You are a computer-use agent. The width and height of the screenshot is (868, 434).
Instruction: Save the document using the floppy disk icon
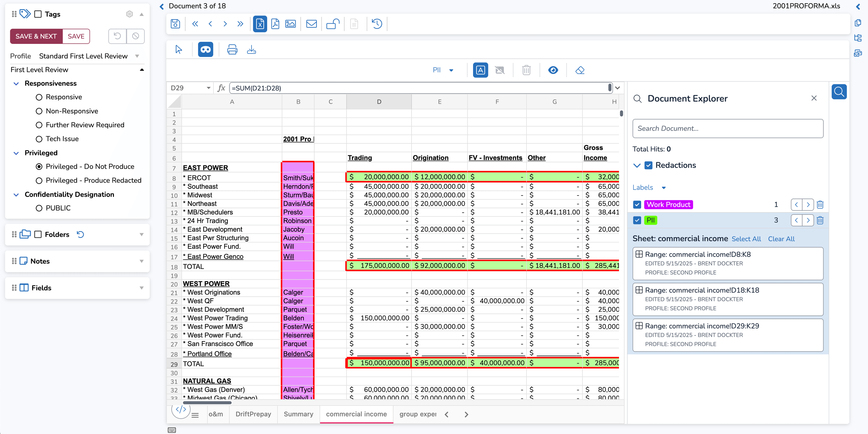175,24
